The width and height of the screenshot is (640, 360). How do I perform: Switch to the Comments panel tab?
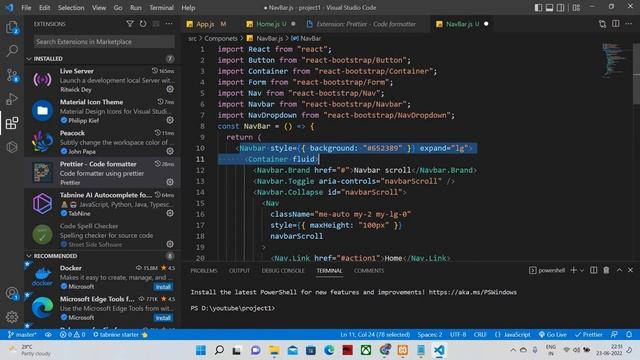[x=369, y=271]
